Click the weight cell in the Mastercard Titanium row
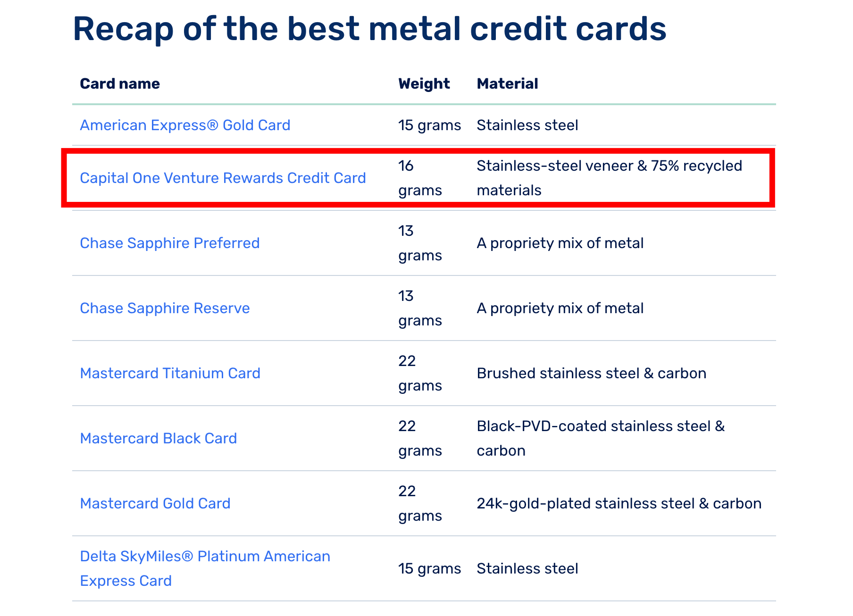Image resolution: width=853 pixels, height=616 pixels. (x=419, y=373)
